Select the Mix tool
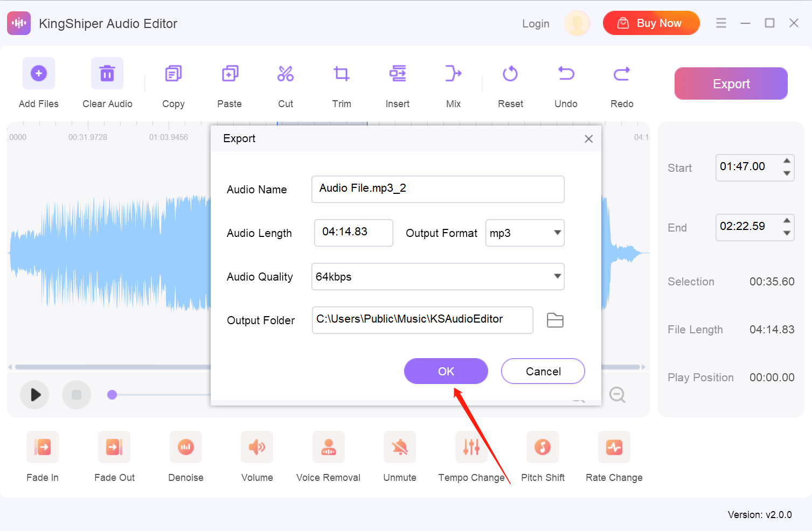Screen dimensions: 812x531 coord(454,73)
